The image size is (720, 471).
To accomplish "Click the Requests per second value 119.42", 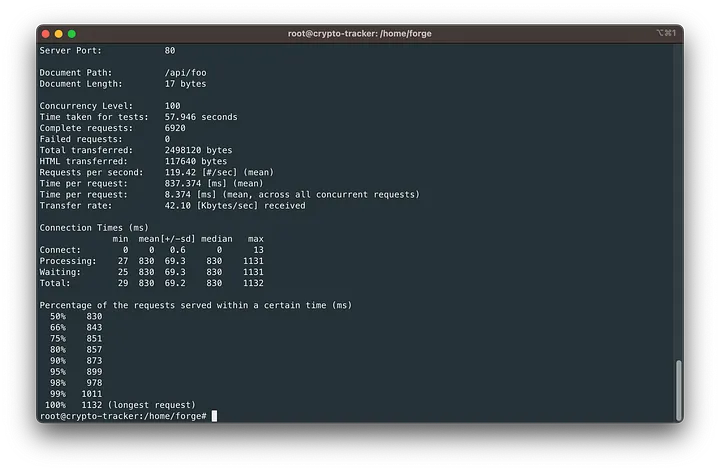I will pyautogui.click(x=178, y=172).
